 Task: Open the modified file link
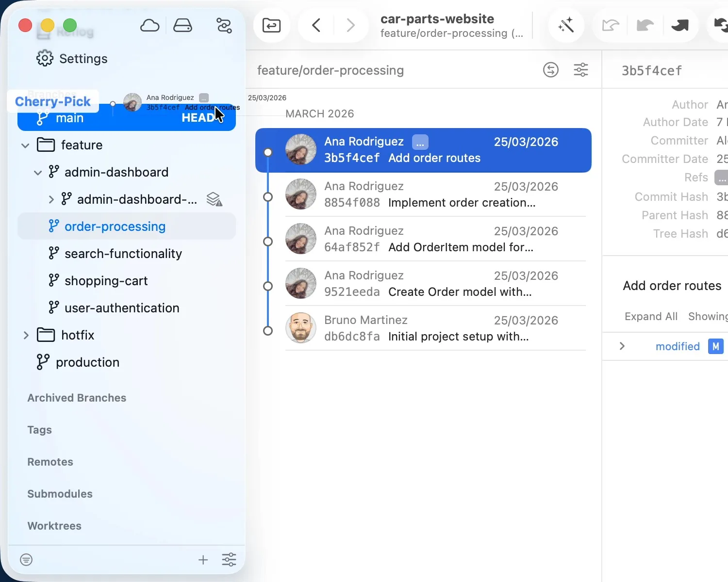[x=678, y=346]
